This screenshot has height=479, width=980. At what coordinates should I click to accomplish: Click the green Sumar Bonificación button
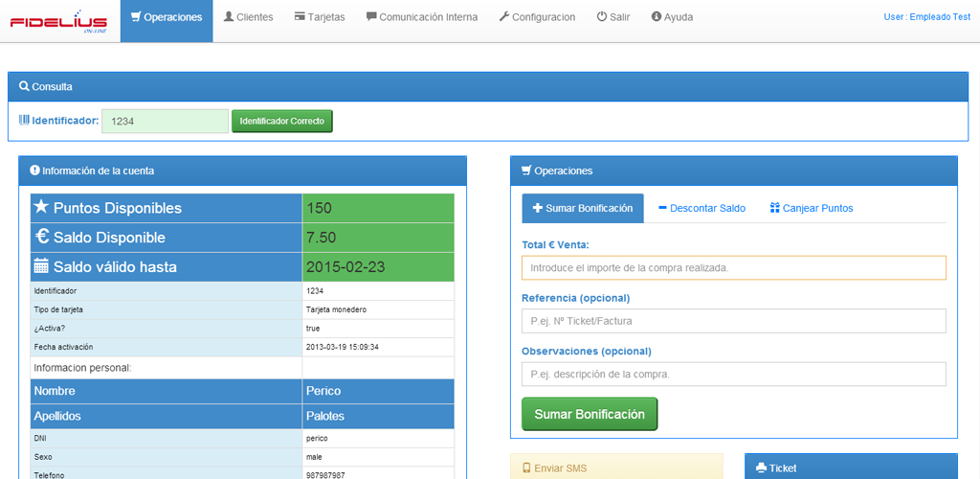point(590,414)
